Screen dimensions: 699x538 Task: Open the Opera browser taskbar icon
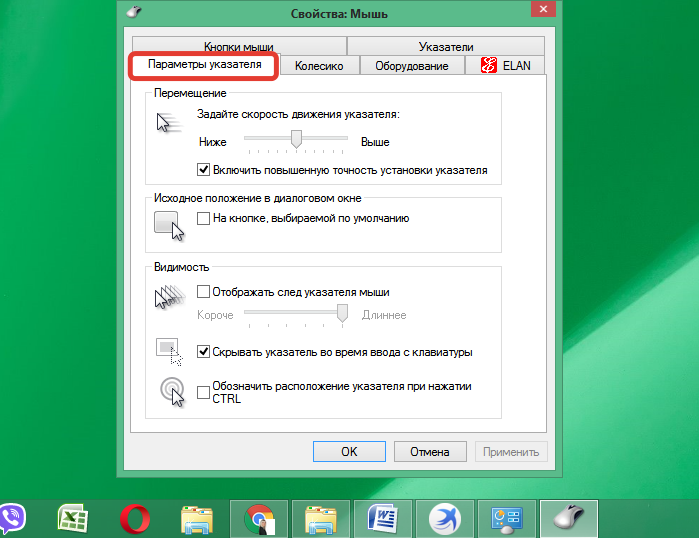point(135,519)
